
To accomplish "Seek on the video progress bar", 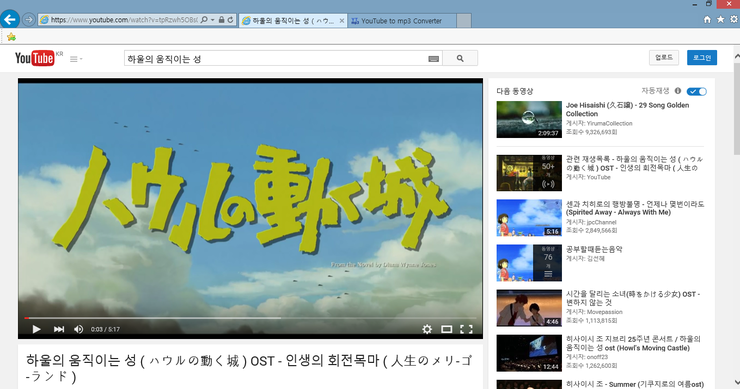I will pyautogui.click(x=250, y=318).
